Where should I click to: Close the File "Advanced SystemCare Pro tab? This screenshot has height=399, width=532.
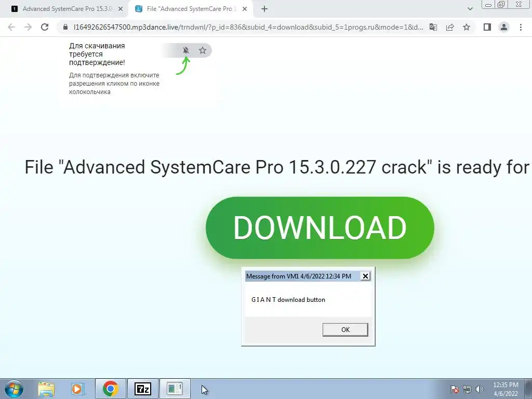tap(245, 9)
